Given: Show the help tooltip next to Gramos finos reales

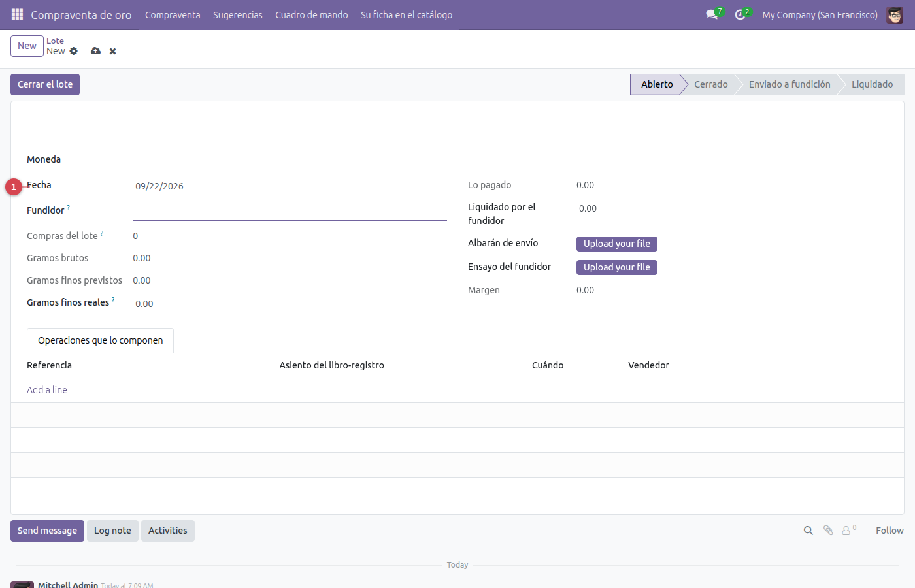Looking at the screenshot, I should (x=113, y=300).
